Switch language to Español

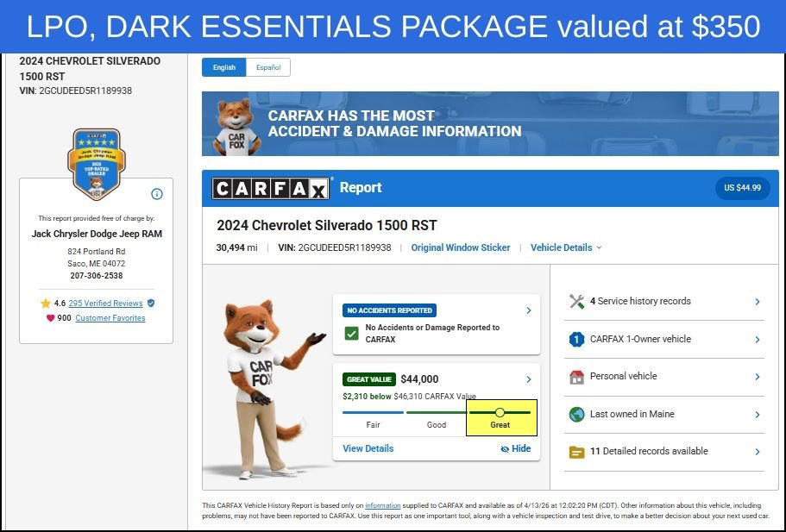268,67
